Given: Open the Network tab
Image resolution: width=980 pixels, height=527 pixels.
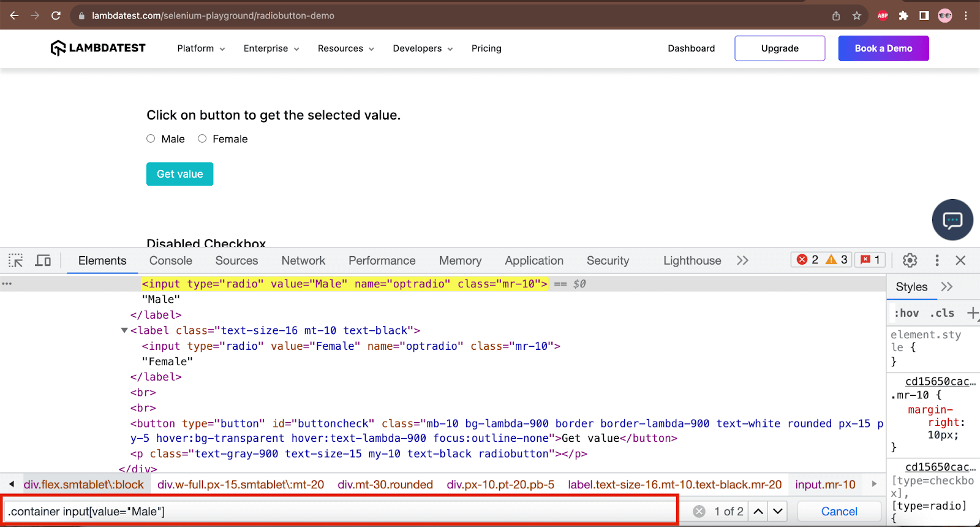Looking at the screenshot, I should pos(303,260).
